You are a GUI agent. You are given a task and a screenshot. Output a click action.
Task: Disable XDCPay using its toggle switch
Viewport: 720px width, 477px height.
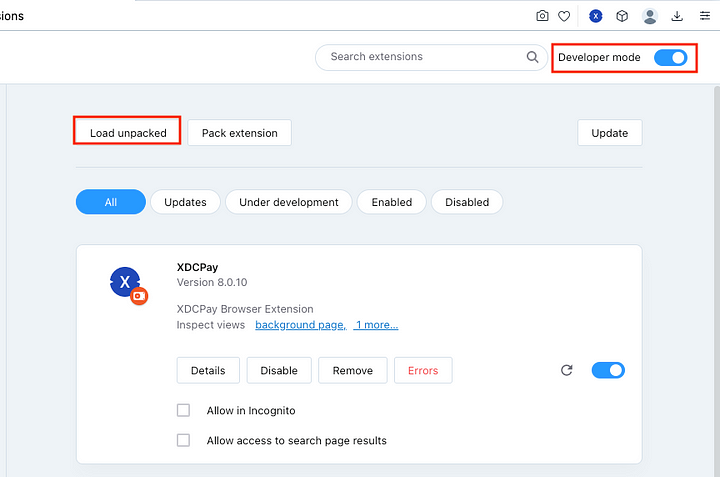tap(608, 370)
